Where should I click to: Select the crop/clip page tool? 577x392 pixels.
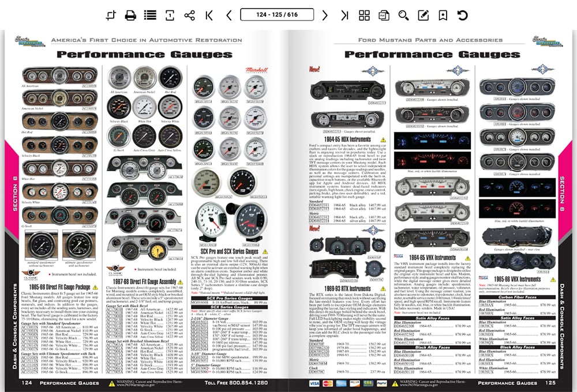click(x=111, y=15)
